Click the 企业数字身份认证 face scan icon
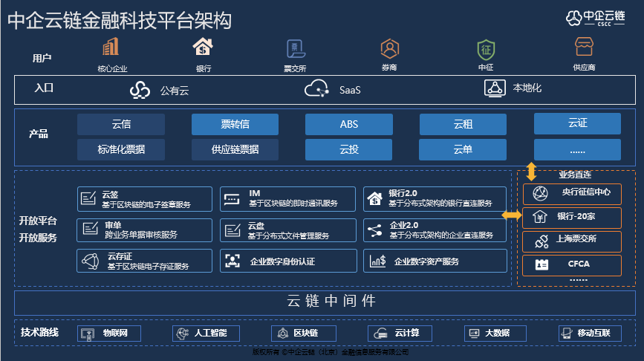The image size is (644, 361). tap(232, 261)
